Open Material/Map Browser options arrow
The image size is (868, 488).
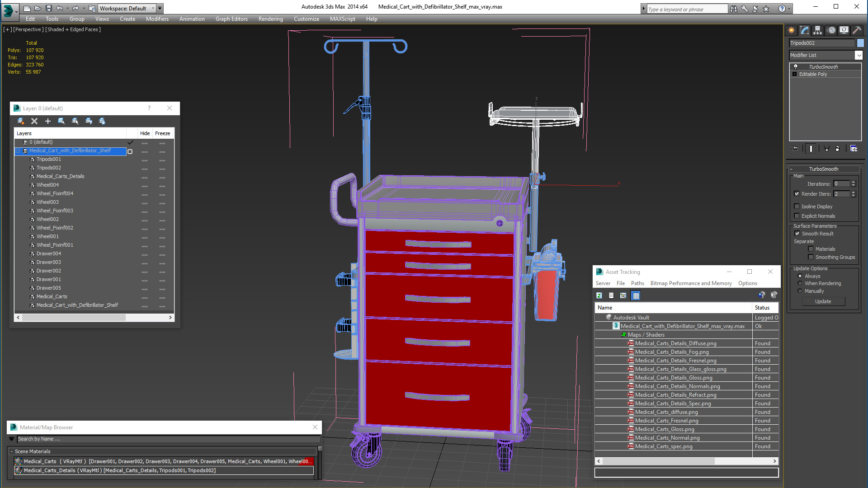(12, 439)
